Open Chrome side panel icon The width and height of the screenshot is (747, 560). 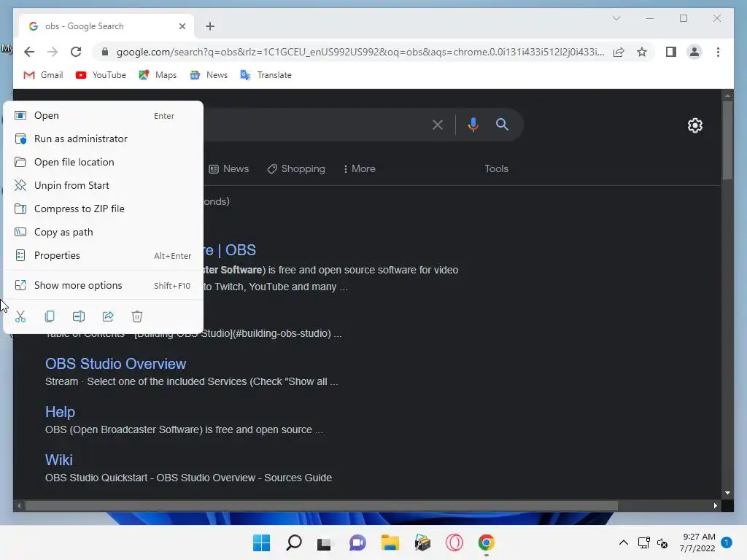(671, 52)
